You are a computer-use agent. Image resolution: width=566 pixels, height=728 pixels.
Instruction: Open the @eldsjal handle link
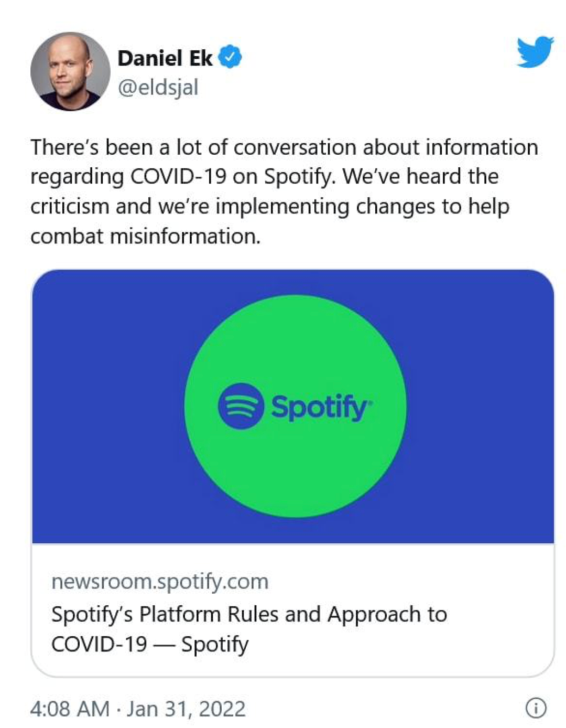coord(158,88)
